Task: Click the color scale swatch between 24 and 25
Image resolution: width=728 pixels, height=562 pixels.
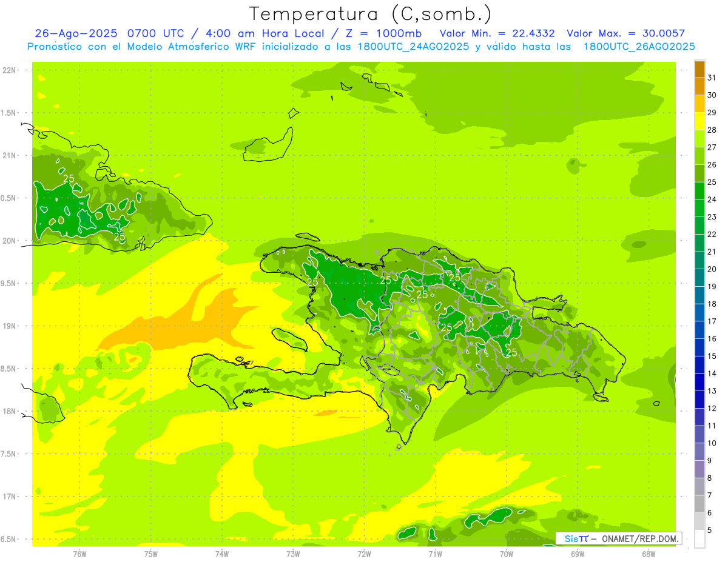Action: [699, 191]
